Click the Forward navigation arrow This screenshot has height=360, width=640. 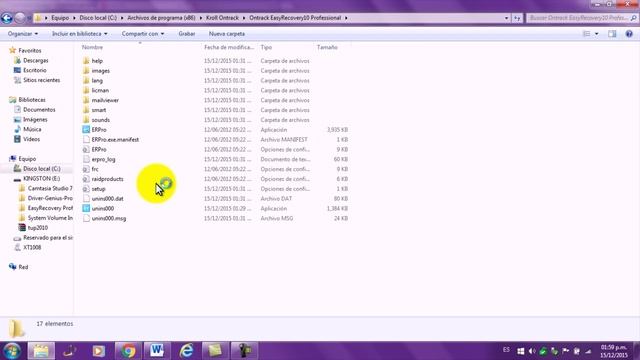[20, 18]
